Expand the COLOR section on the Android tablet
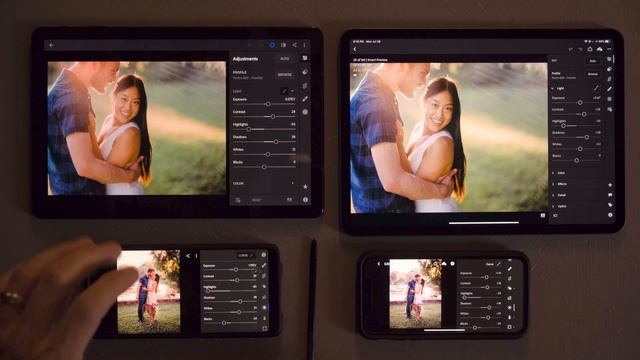The height and width of the screenshot is (360, 640). click(264, 184)
